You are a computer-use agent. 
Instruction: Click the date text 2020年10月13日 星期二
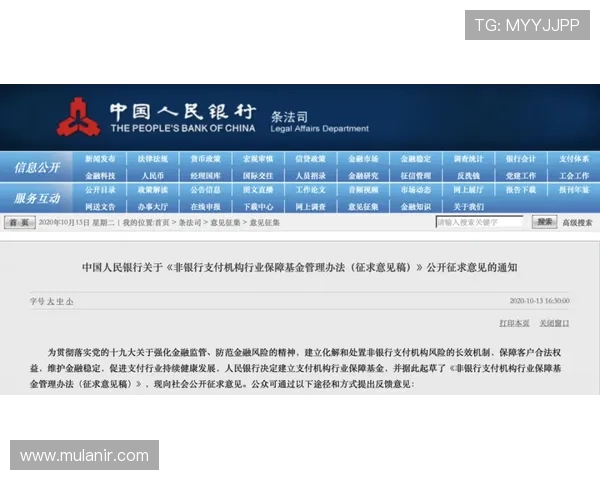(x=77, y=222)
